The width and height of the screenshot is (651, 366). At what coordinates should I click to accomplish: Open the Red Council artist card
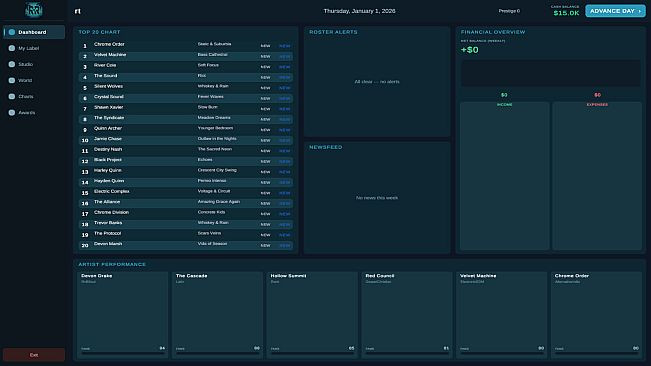tap(406, 314)
